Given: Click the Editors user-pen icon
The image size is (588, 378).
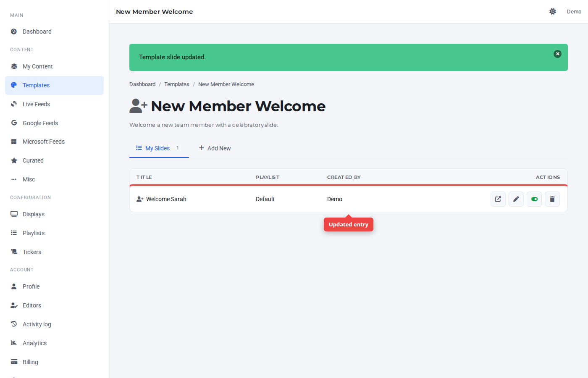Looking at the screenshot, I should click(x=14, y=305).
